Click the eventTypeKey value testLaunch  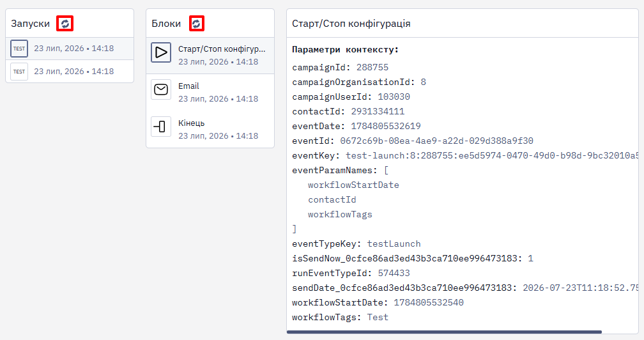click(394, 244)
